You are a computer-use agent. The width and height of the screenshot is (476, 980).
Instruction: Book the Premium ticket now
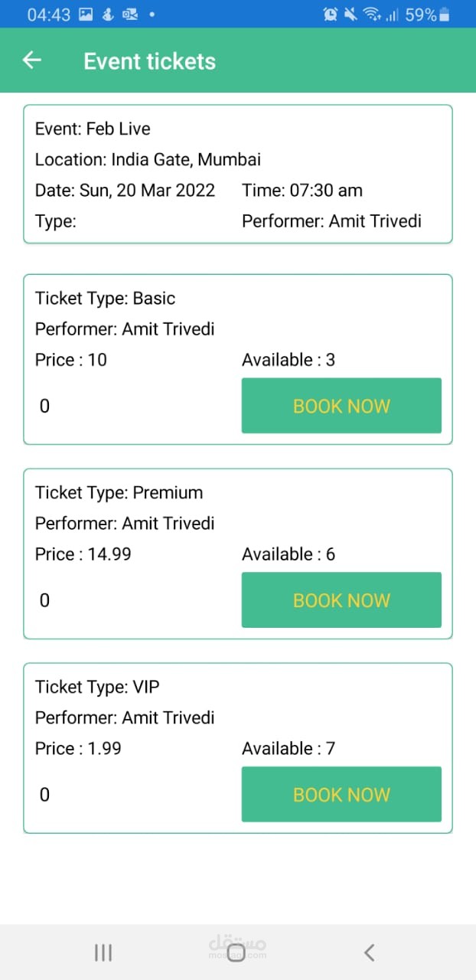pyautogui.click(x=341, y=600)
